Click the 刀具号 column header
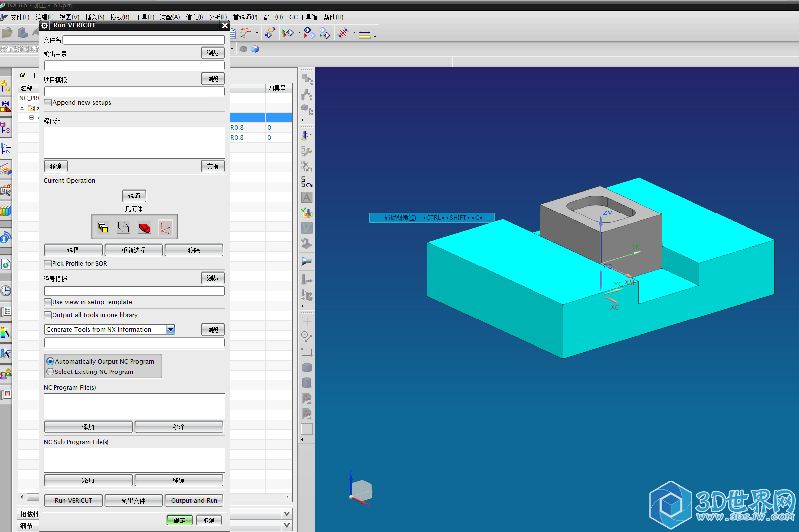Image resolution: width=799 pixels, height=532 pixels. coord(277,88)
